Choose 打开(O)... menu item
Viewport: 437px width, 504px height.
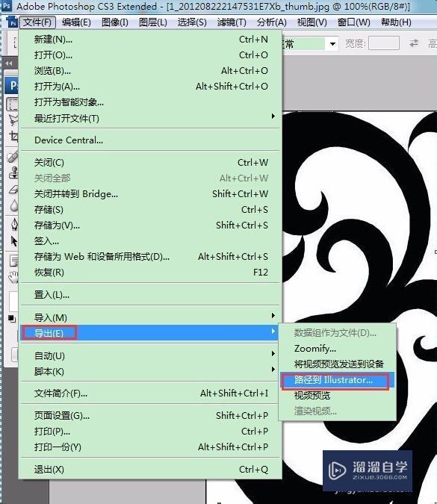click(x=151, y=55)
